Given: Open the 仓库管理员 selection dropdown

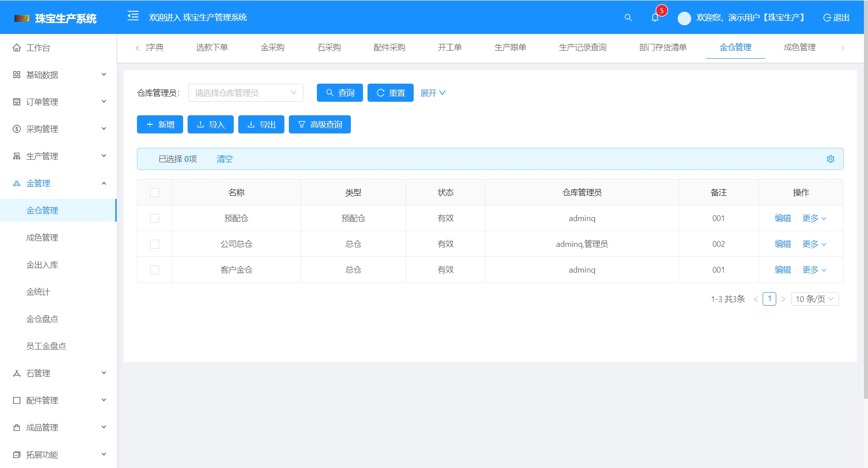Looking at the screenshot, I should pos(245,93).
